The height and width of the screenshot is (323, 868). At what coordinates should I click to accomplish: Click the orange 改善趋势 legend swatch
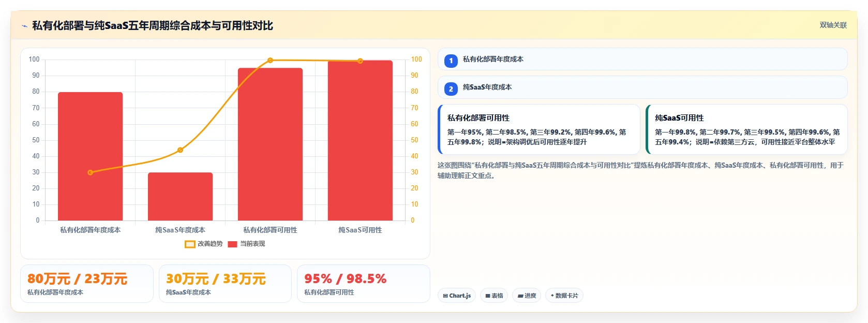tap(190, 244)
